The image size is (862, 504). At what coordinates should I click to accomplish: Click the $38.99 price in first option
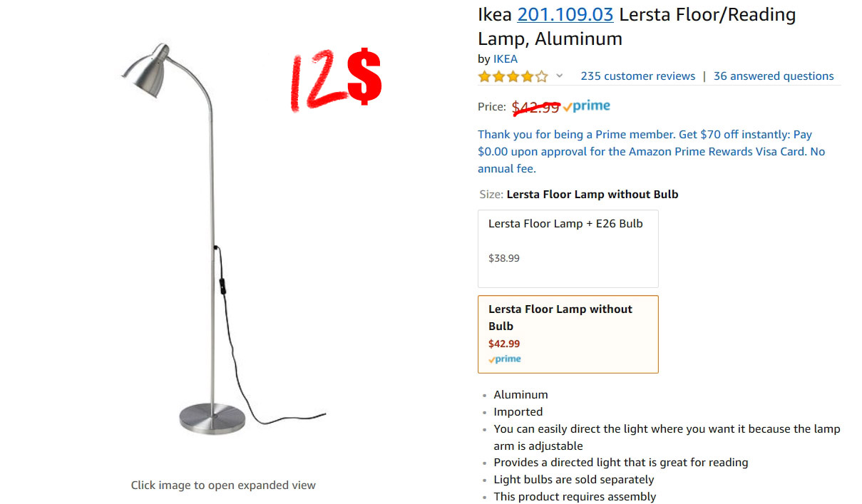[x=504, y=258]
